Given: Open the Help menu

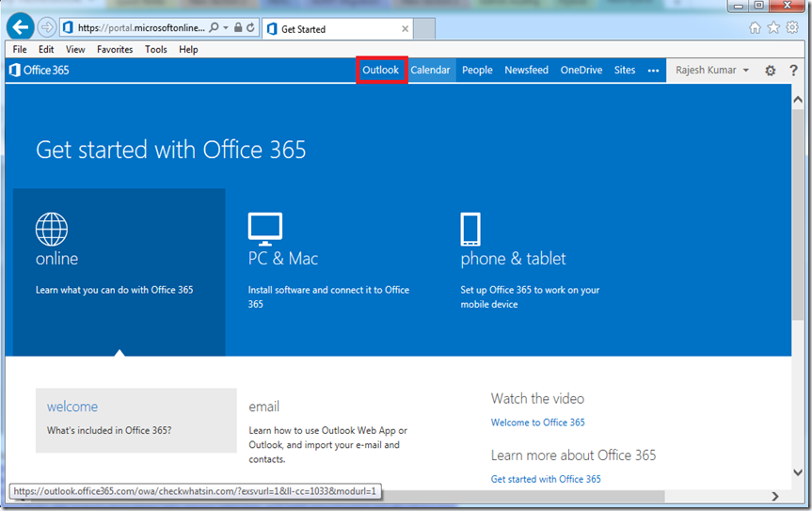Looking at the screenshot, I should pyautogui.click(x=188, y=49).
